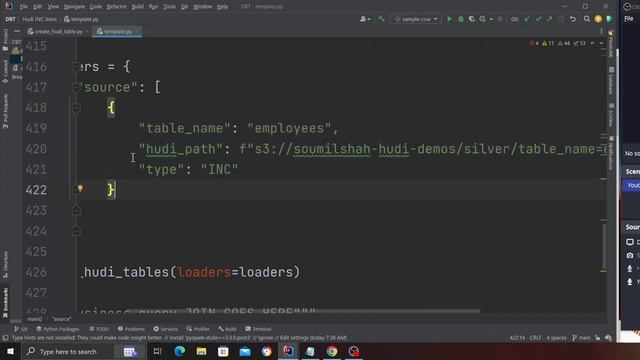The width and height of the screenshot is (640, 360).
Task: Open the Tools menu
Action: pos(169,7)
